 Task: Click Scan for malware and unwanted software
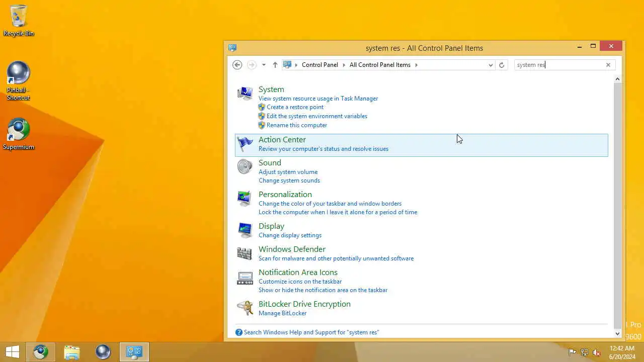[x=336, y=258]
